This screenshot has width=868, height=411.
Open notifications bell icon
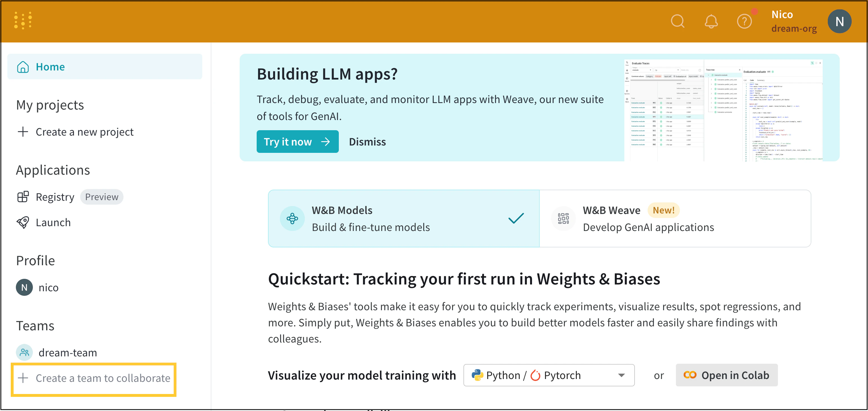pyautogui.click(x=711, y=22)
